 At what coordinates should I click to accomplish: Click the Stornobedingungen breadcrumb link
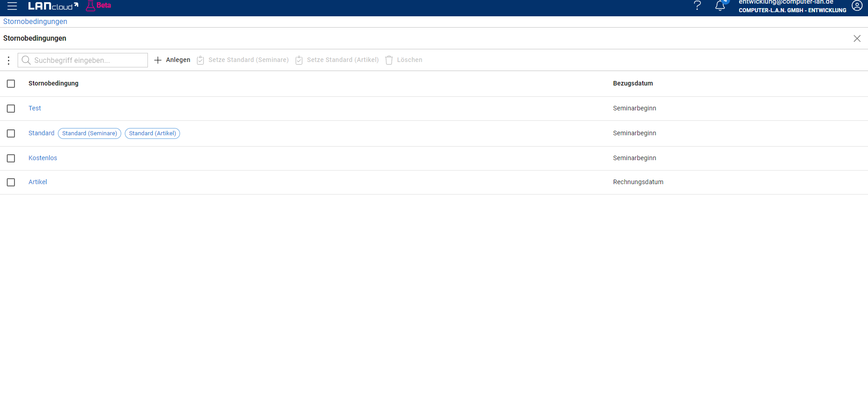35,21
